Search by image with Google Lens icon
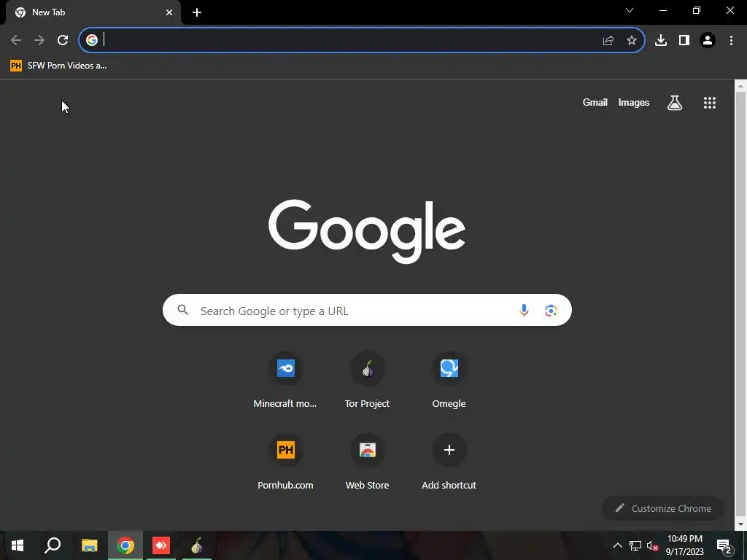747x560 pixels. [x=551, y=311]
